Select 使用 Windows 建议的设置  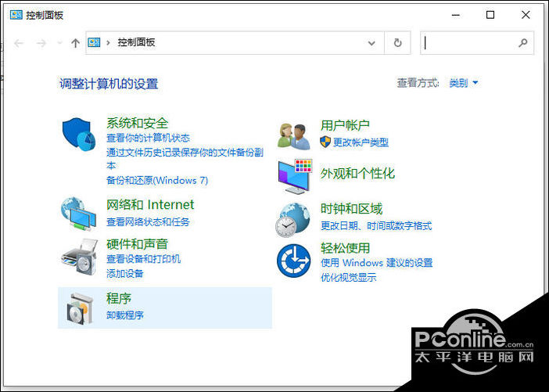377,263
